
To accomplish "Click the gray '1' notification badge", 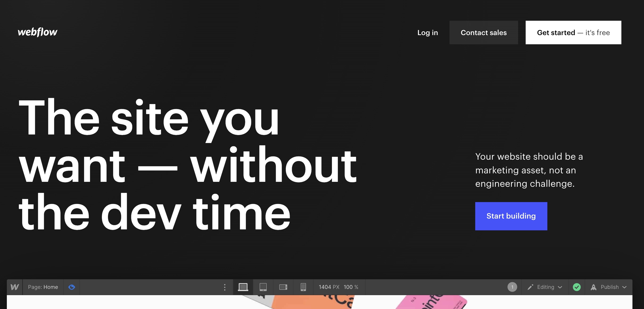I will point(512,287).
